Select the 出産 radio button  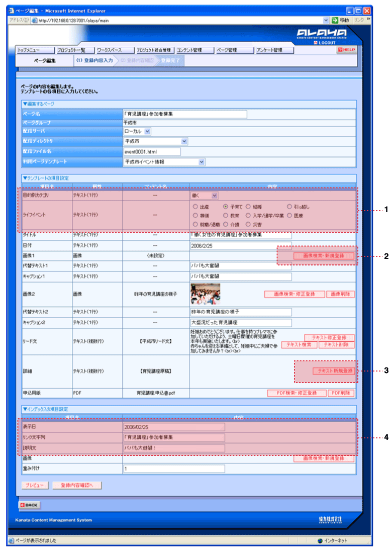tap(195, 207)
